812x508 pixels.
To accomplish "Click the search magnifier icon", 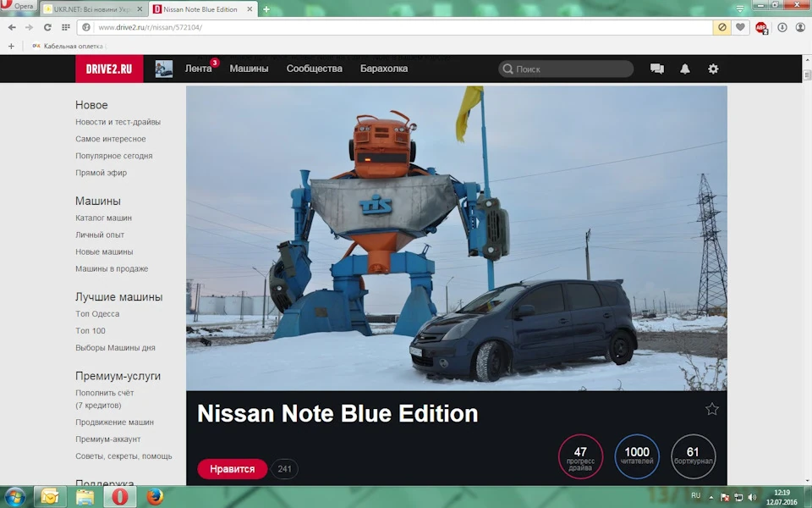I will pos(508,69).
